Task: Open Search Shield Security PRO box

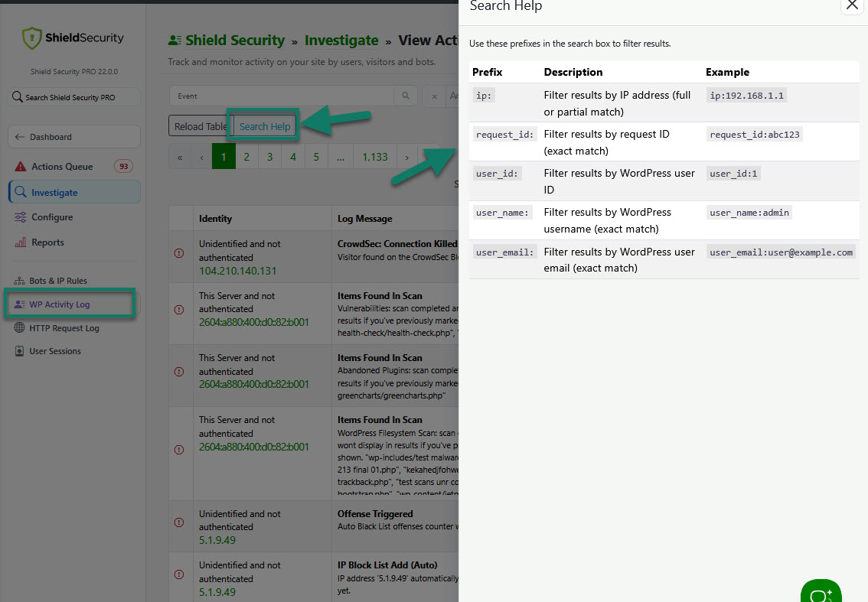Action: [x=74, y=97]
